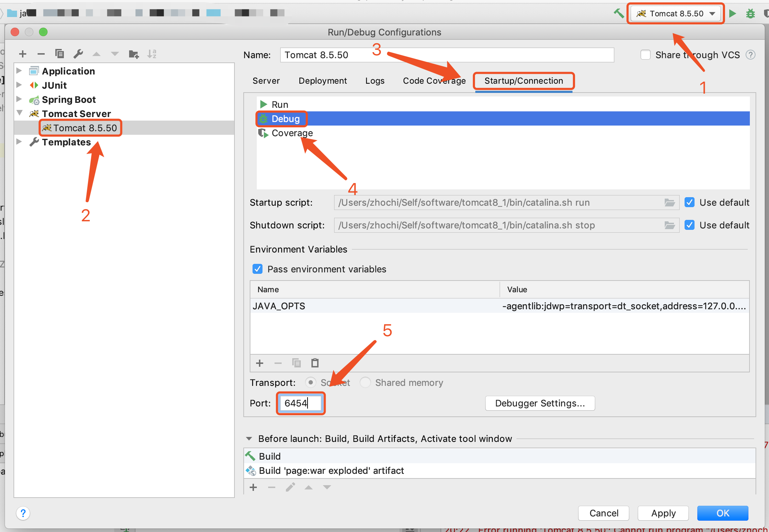The height and width of the screenshot is (532, 769).
Task: Click into the Port number field
Action: click(x=301, y=403)
